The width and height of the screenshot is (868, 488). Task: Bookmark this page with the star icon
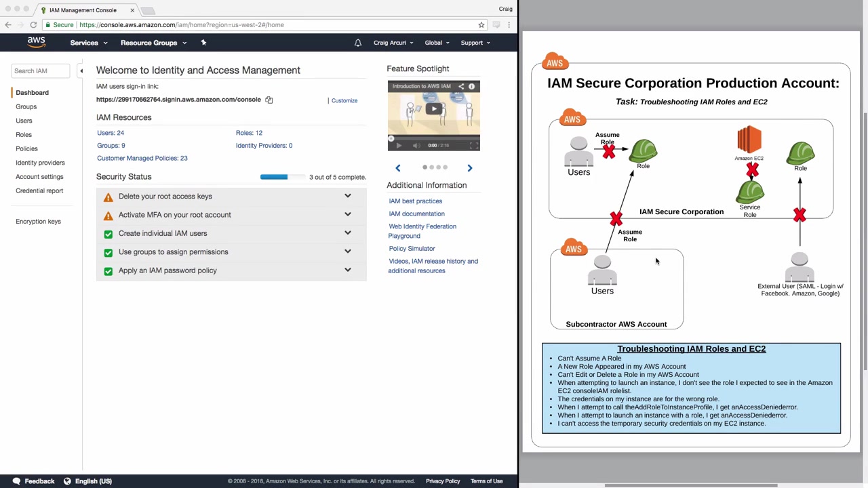[481, 25]
